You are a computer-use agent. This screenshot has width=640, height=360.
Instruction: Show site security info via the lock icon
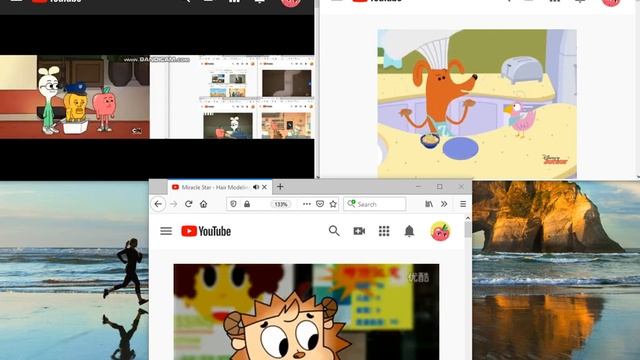(247, 204)
